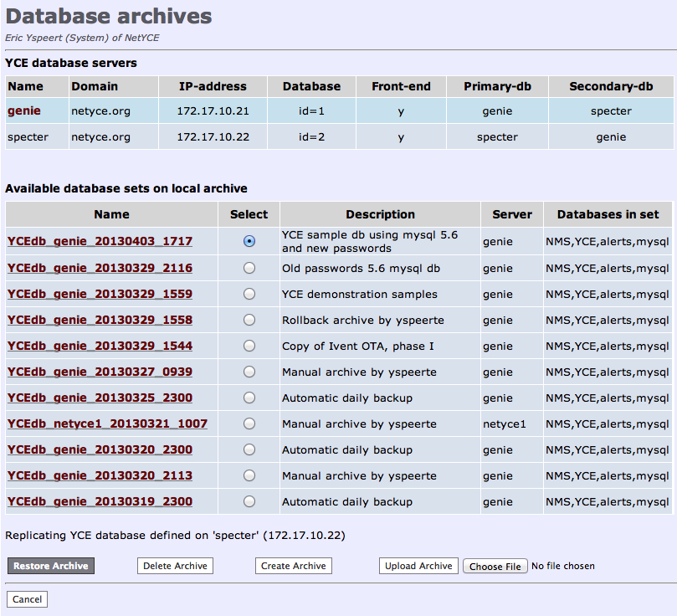Pick the Copy of Ivent OTA archive
This screenshot has width=677, height=616.
pos(249,345)
